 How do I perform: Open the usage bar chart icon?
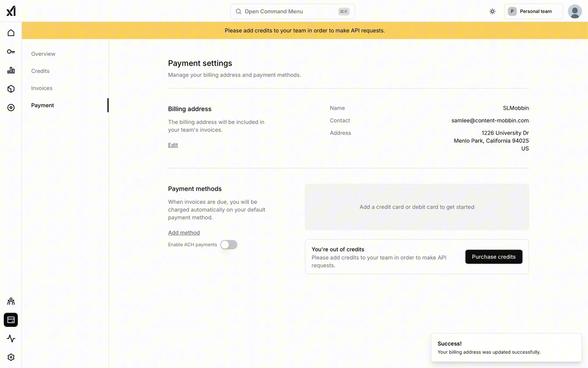[11, 70]
